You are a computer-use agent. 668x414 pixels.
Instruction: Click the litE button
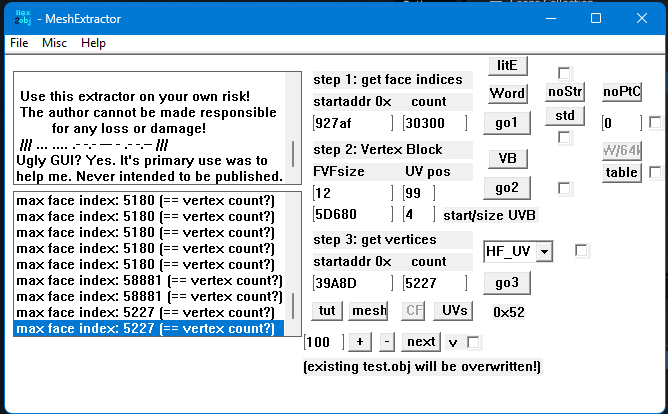(x=507, y=66)
